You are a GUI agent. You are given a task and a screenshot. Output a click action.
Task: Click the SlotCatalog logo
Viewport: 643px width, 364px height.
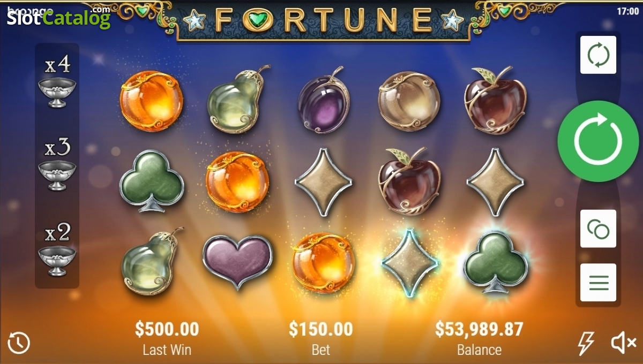(58, 17)
